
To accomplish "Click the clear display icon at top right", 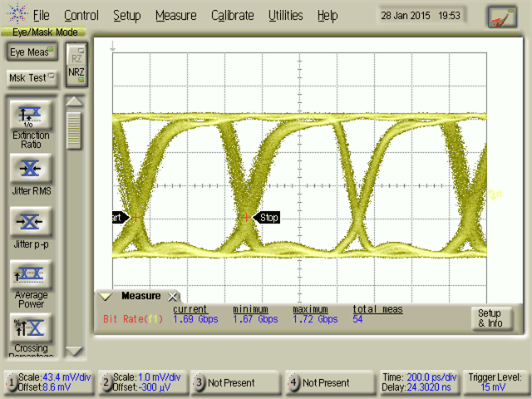I will 502,16.
